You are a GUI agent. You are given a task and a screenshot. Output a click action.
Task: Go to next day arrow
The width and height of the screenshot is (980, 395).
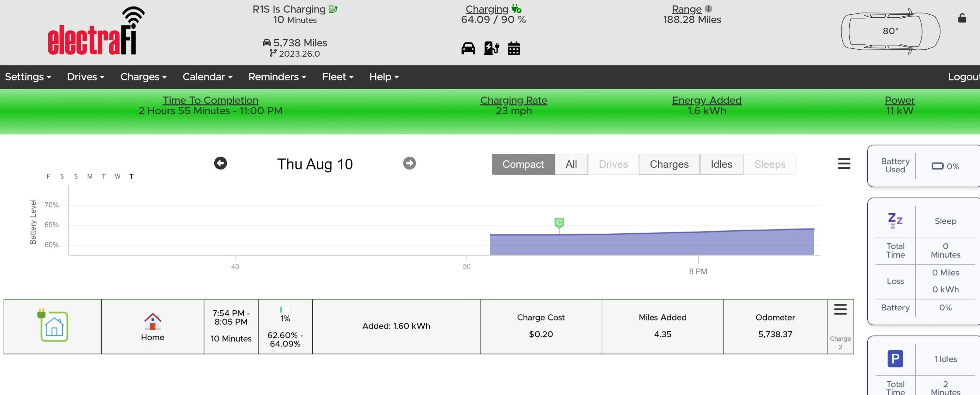pos(409,163)
